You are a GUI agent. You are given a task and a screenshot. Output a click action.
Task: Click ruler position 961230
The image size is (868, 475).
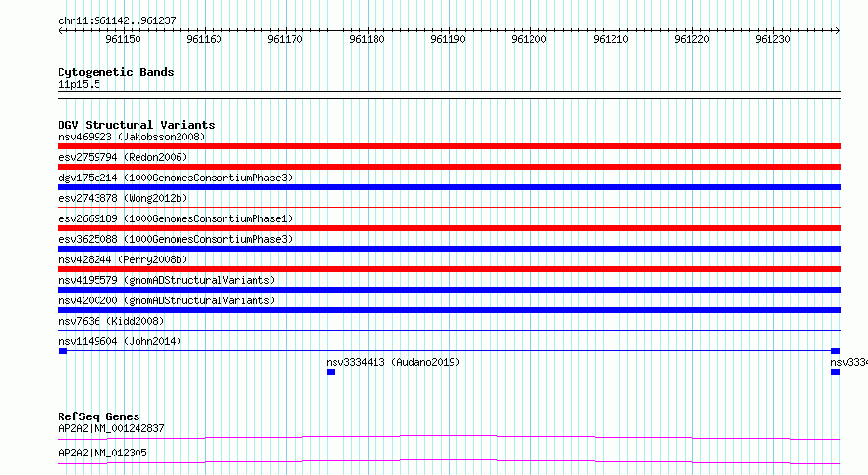[772, 39]
